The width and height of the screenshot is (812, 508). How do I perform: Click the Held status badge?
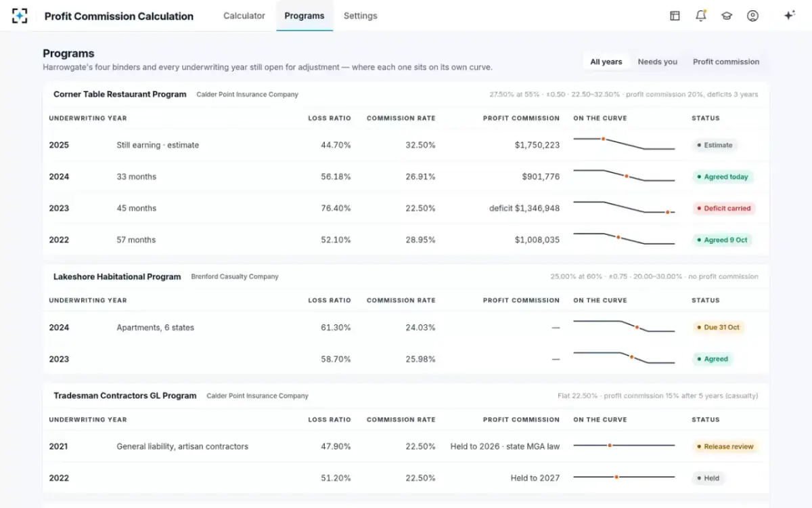708,478
